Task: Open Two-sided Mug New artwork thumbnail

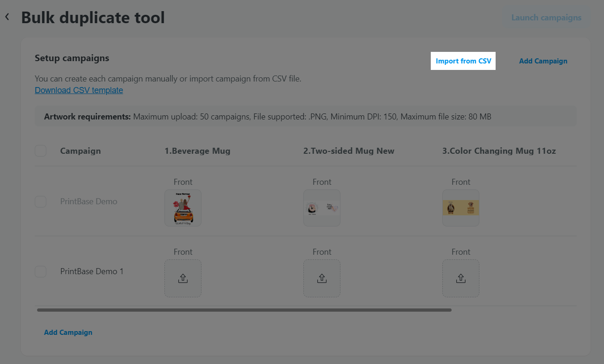Action: (321, 208)
